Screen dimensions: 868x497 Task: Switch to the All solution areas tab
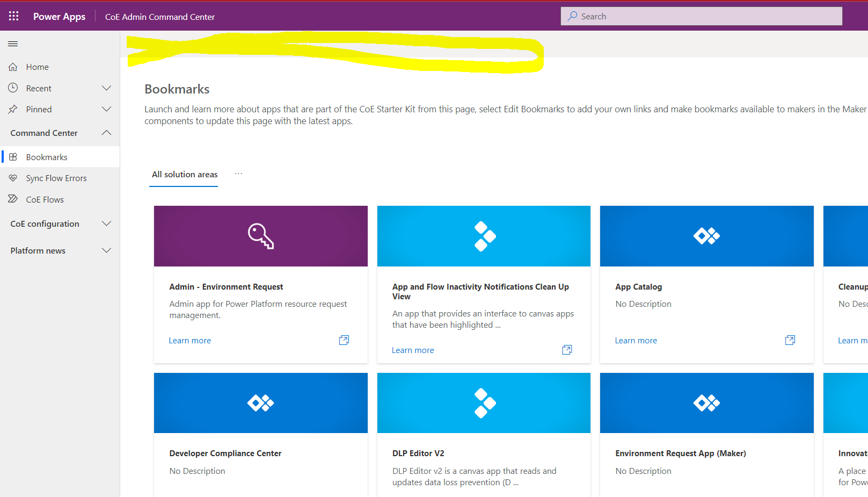coord(184,174)
